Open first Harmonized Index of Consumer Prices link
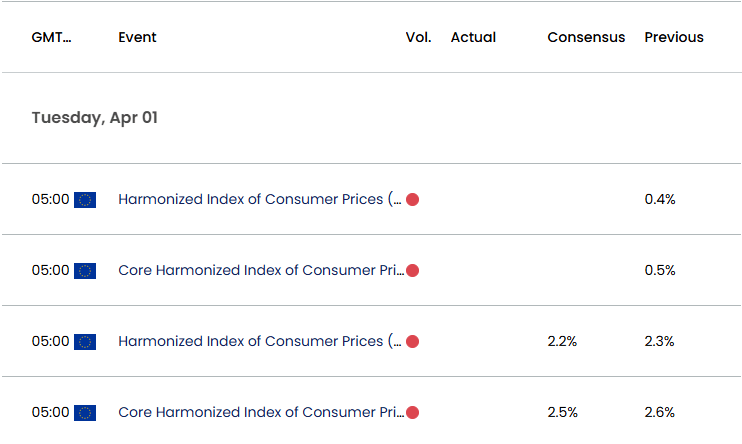The width and height of the screenshot is (742, 444). pos(260,199)
